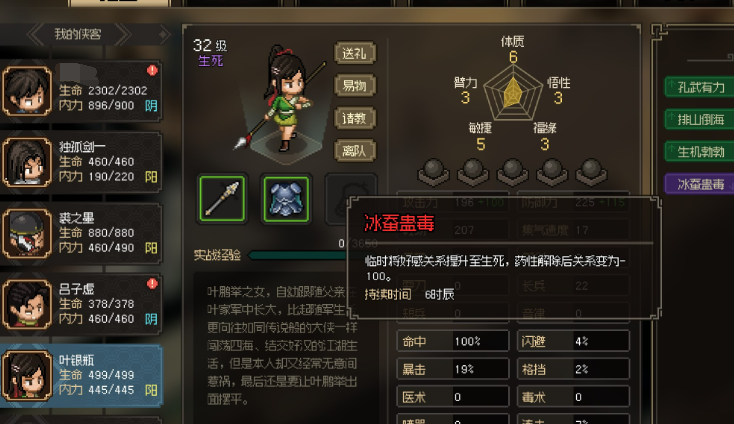Viewport: 734px width, 424px height.
Task: Go to next list with right arrow
Action: [123, 34]
